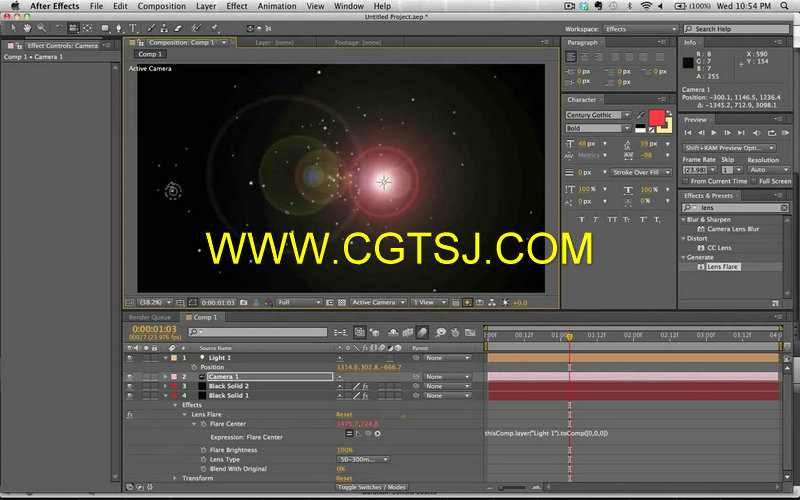Center align text in Paragraph panel
Image resolution: width=800 pixels, height=500 pixels.
585,57
